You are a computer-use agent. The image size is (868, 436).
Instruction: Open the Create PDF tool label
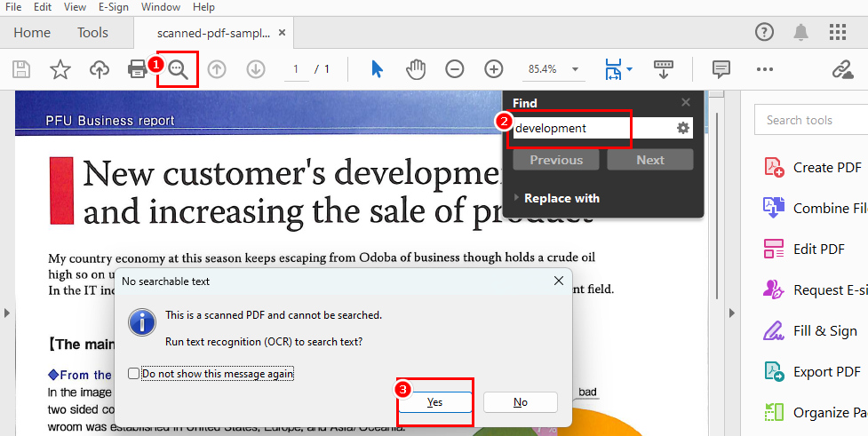827,168
